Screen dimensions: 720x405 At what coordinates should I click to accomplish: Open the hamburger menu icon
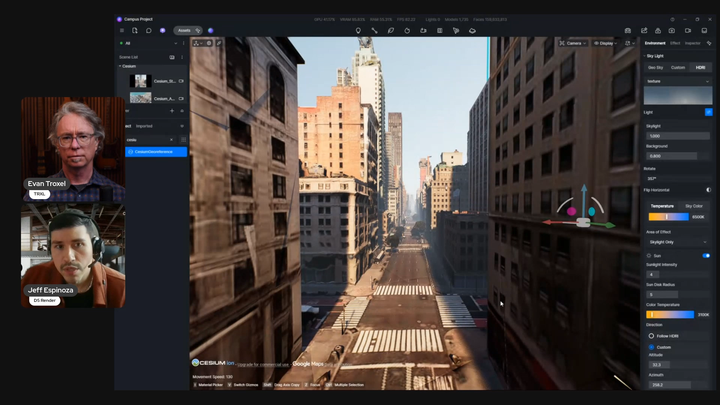tap(122, 30)
